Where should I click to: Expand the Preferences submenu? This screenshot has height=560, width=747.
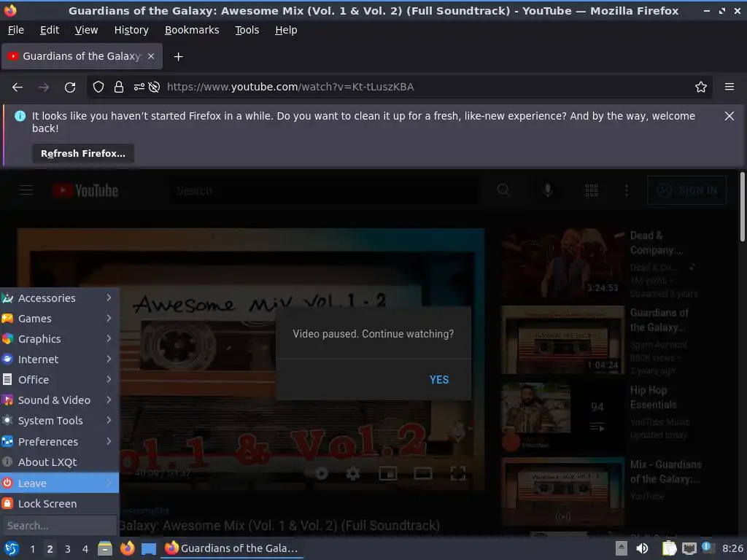tap(60, 442)
